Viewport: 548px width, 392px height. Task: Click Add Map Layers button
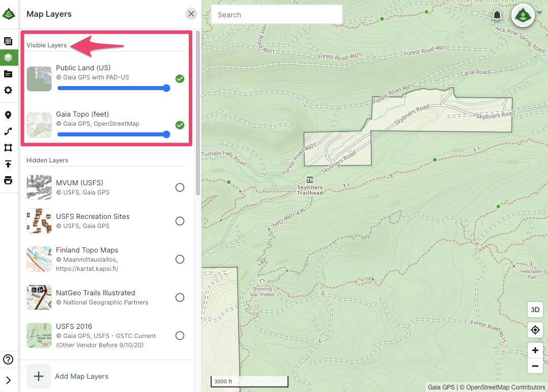click(x=81, y=376)
